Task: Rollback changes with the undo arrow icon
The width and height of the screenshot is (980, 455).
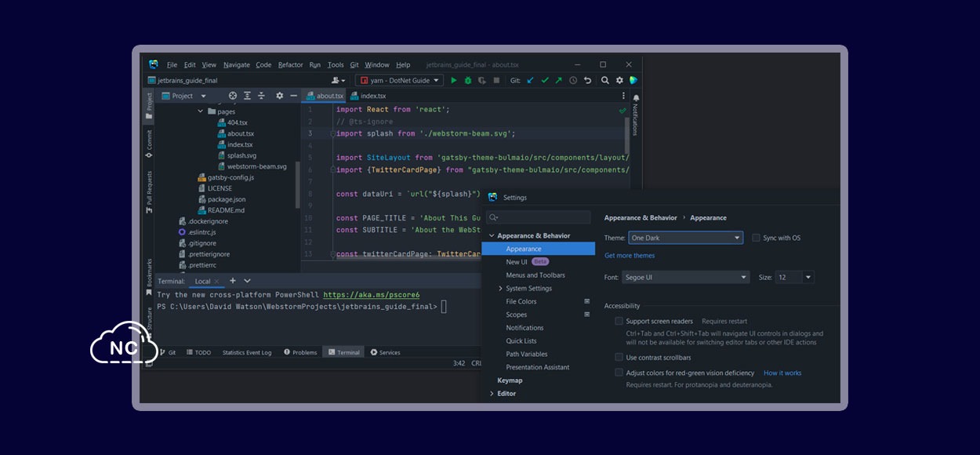Action: (587, 80)
